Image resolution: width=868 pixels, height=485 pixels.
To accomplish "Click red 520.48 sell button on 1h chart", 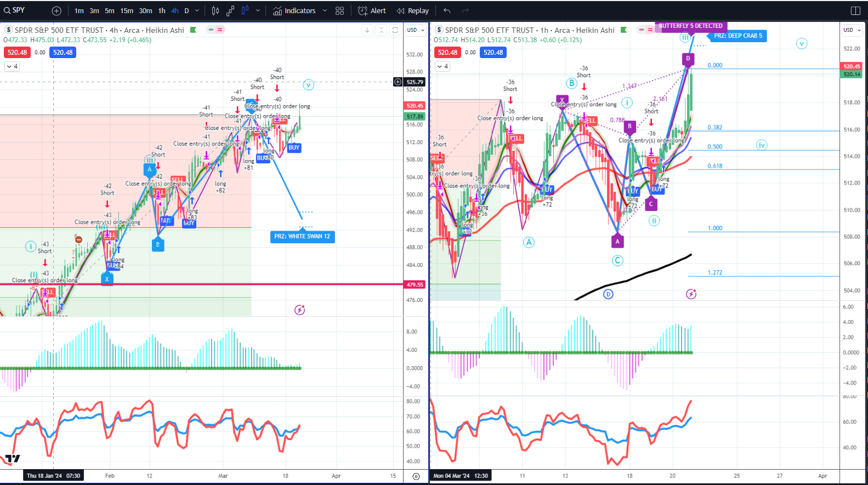I will [x=447, y=53].
